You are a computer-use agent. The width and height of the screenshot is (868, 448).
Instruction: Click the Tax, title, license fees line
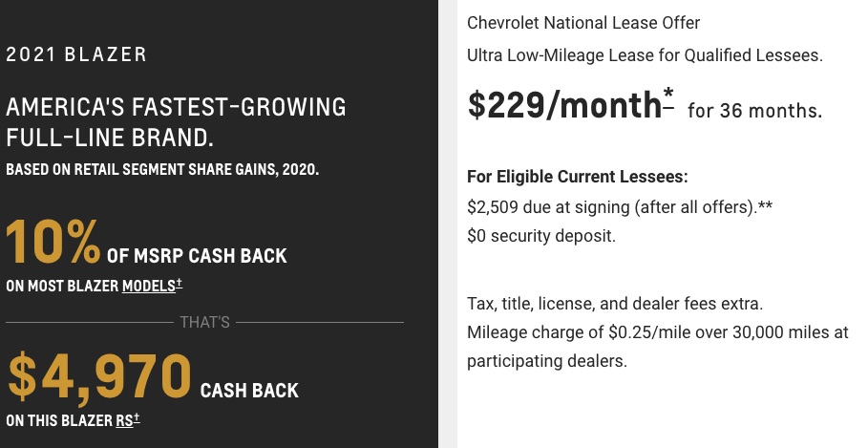(x=615, y=304)
